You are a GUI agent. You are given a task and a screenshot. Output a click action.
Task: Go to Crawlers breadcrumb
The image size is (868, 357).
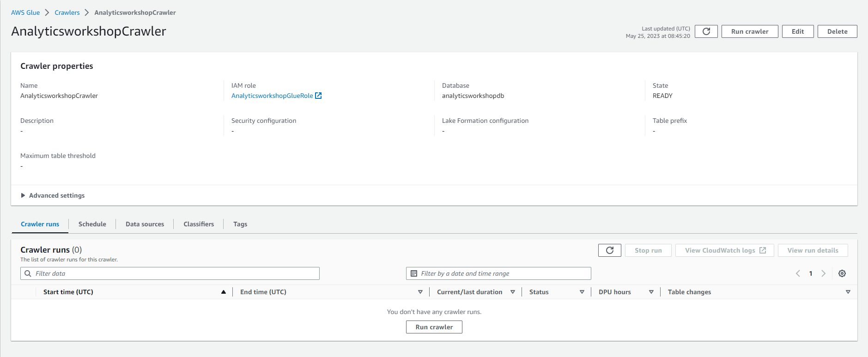coord(67,12)
